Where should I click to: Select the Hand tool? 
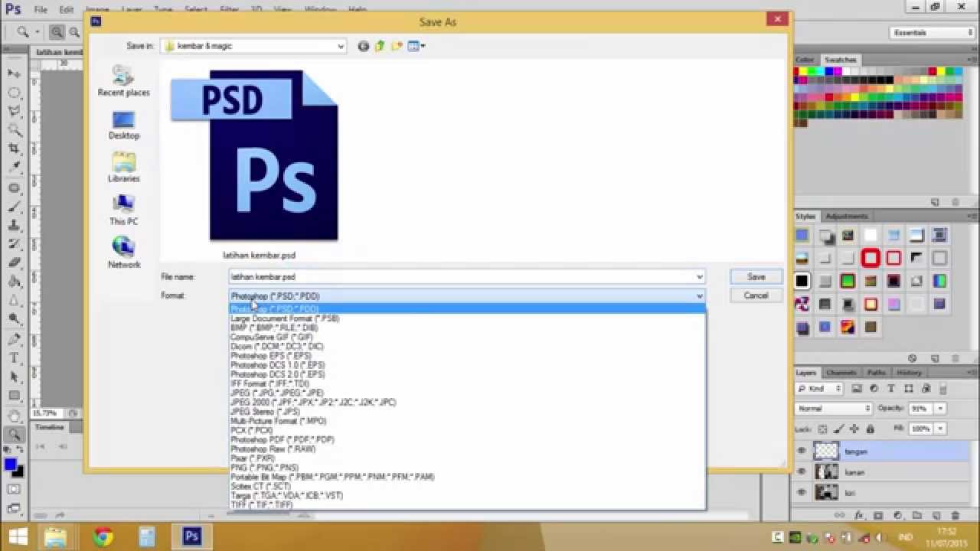(x=14, y=416)
